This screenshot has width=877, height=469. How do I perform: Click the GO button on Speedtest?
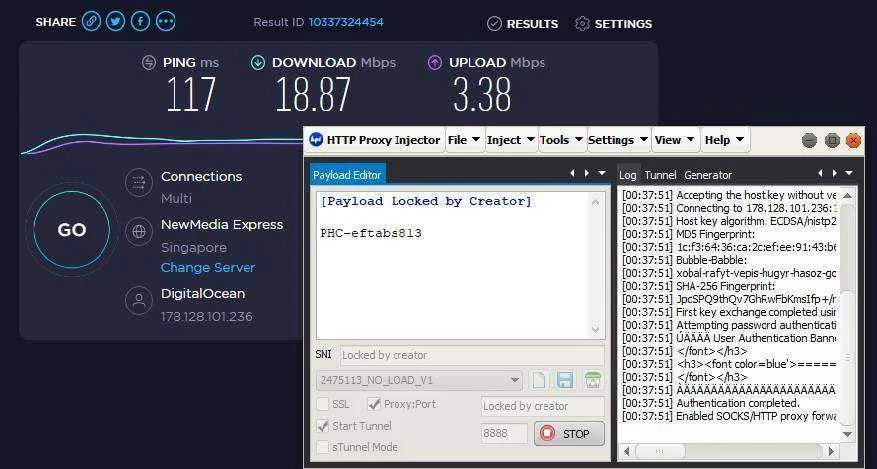[x=72, y=230]
